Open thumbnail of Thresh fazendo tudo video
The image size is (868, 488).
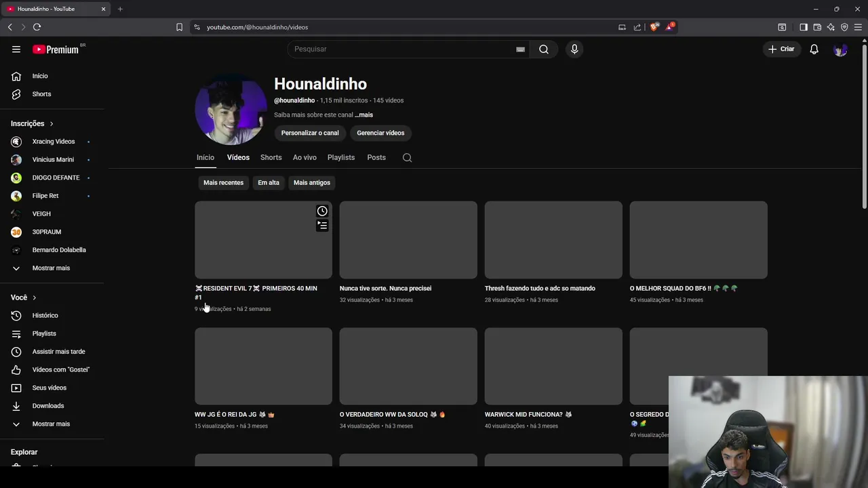point(553,240)
